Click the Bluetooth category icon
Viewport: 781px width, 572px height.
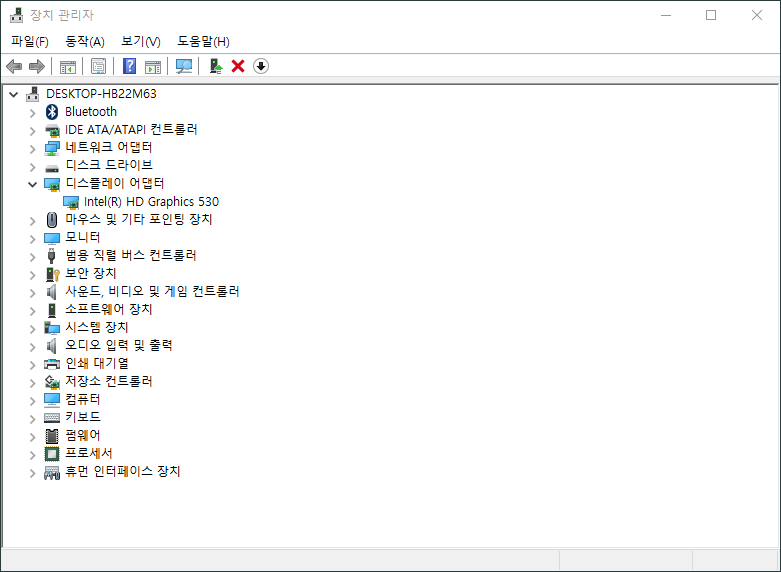tap(52, 112)
